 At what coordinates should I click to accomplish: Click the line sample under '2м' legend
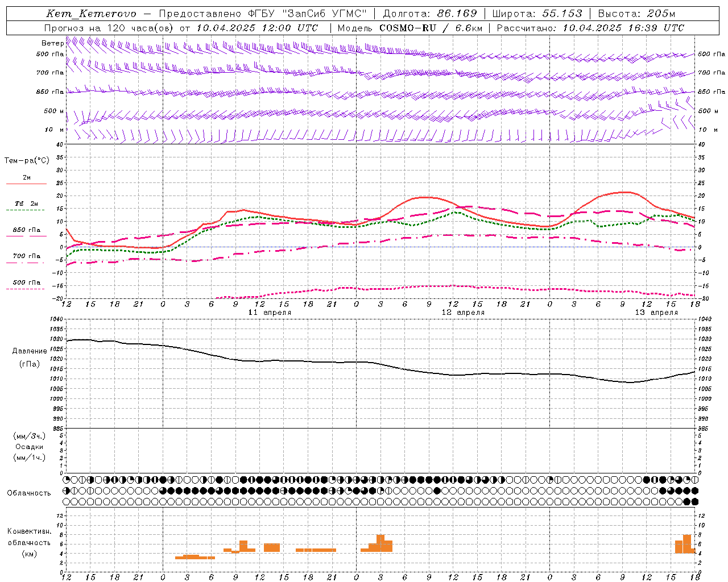[26, 184]
